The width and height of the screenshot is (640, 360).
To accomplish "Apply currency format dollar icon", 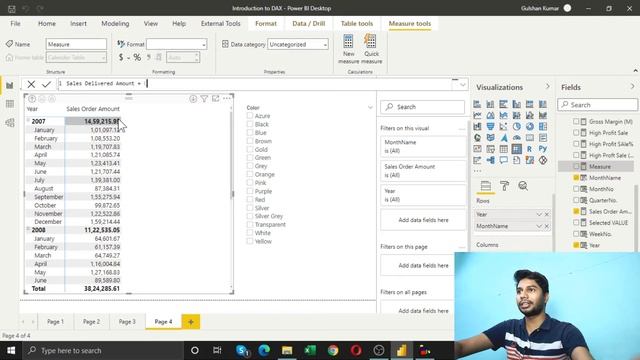I will tap(121, 58).
